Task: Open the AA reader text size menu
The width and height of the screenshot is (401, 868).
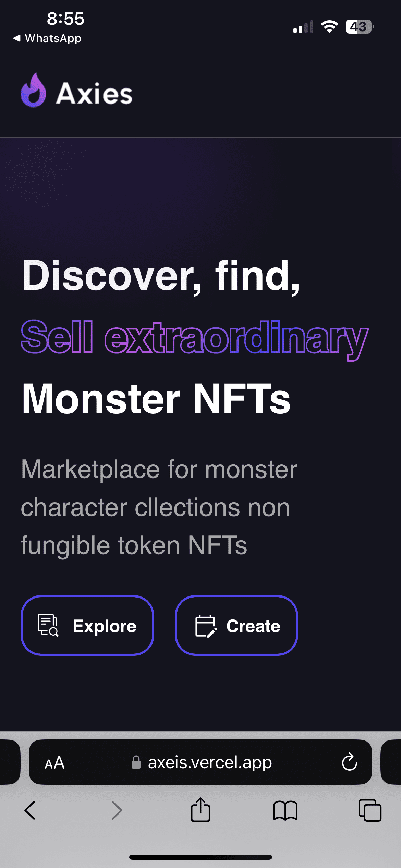Action: (55, 762)
